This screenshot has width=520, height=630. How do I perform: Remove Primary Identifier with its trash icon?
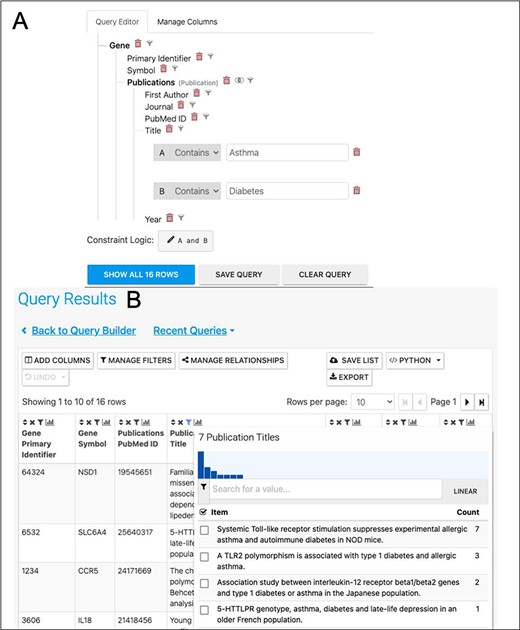(x=199, y=56)
